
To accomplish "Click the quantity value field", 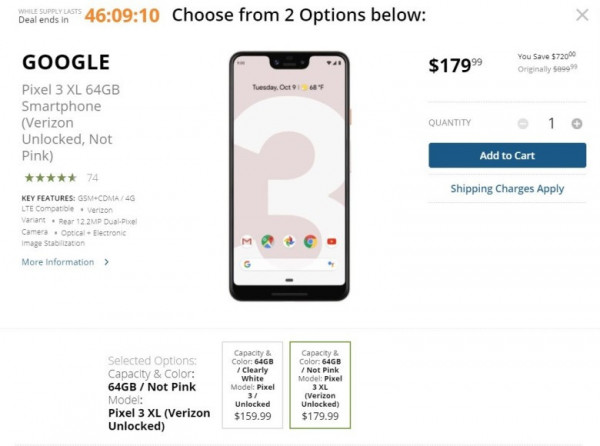I will click(551, 124).
